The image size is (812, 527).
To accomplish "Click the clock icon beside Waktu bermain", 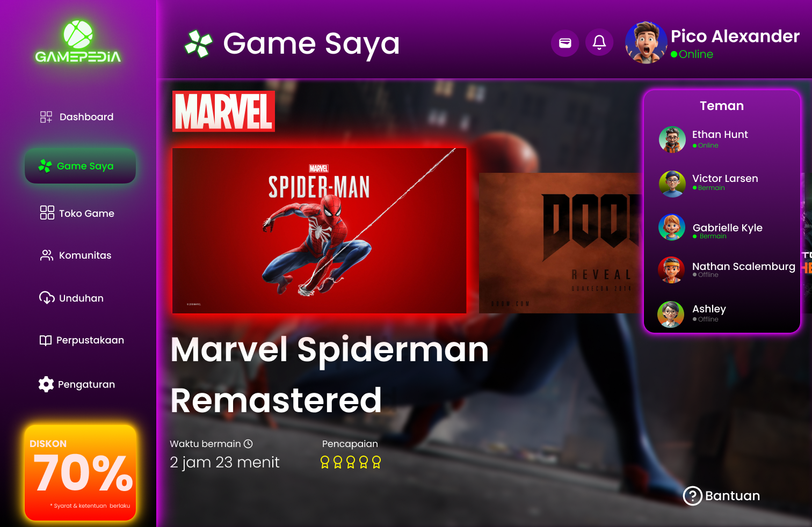I will pos(248,444).
